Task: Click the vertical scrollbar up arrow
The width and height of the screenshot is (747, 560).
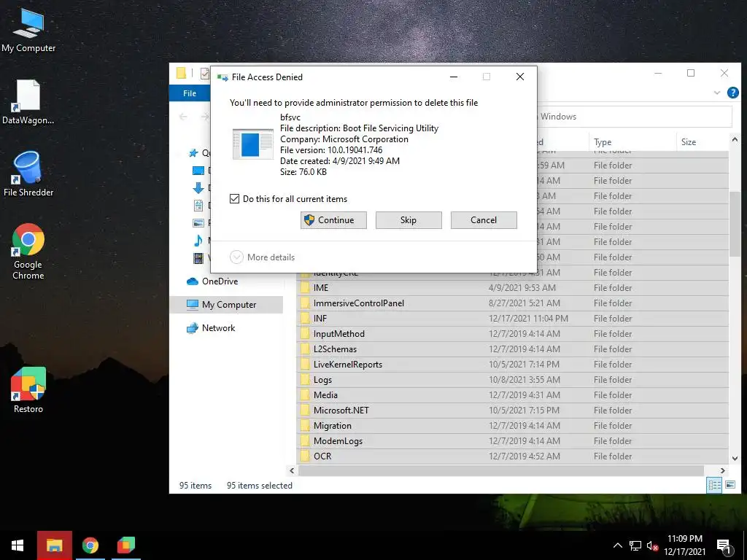Action: pos(735,139)
